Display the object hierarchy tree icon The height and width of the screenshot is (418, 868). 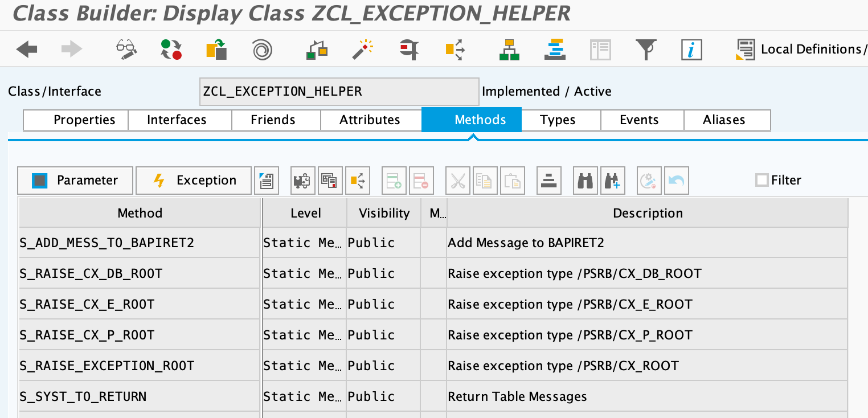(x=509, y=50)
